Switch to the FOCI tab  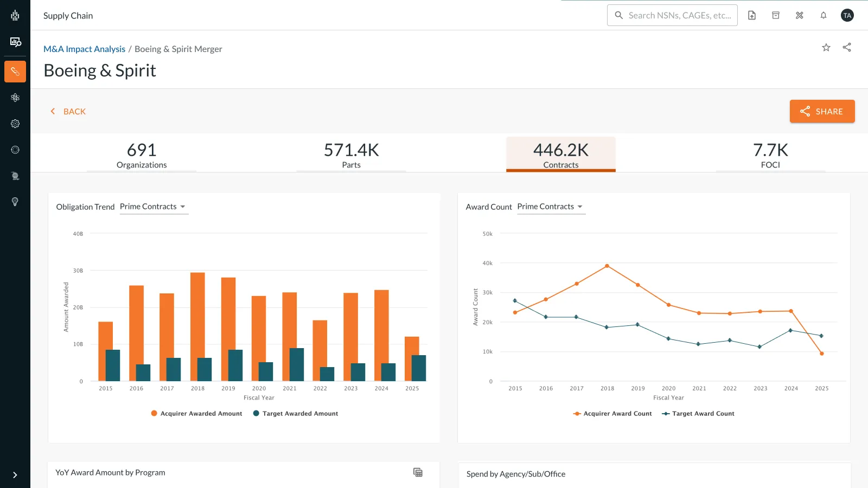[x=770, y=155]
